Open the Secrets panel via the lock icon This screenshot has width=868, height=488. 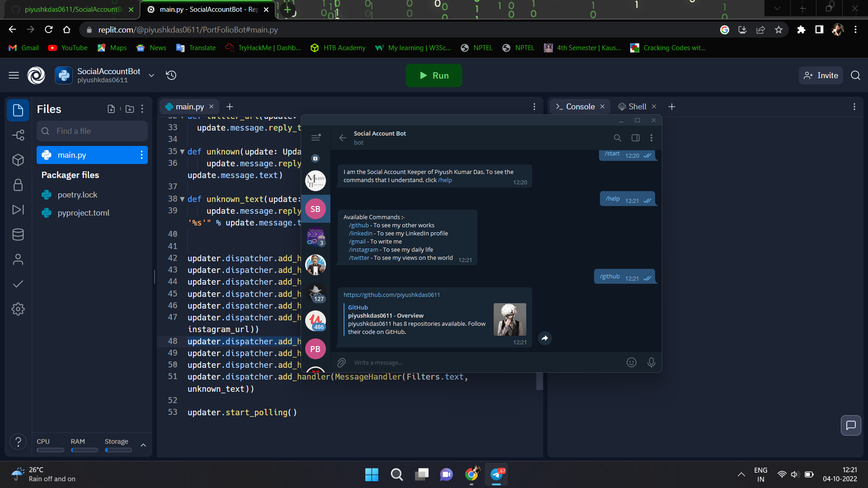click(x=18, y=185)
